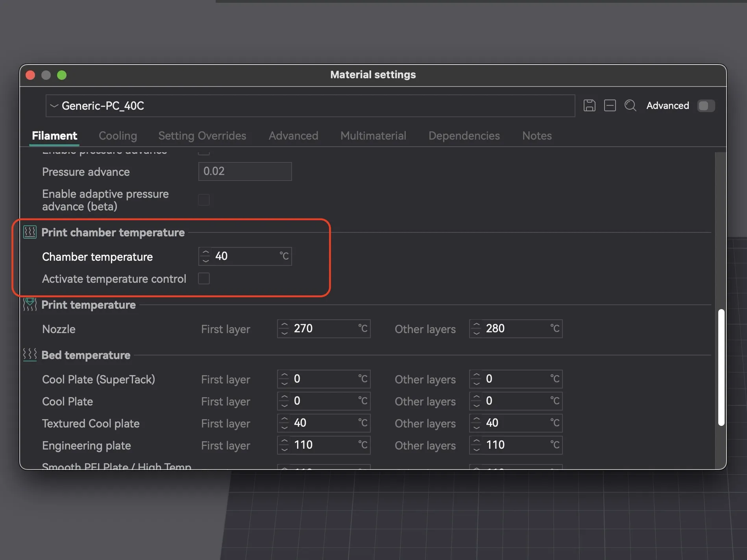Increase Chamber temperature with up arrow
This screenshot has height=560, width=747.
205,252
